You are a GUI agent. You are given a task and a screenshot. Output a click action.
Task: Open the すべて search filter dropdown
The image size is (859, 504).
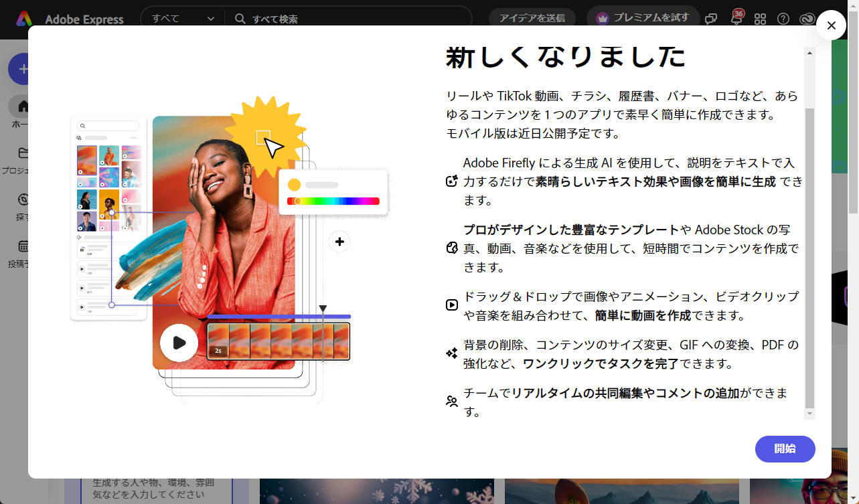[181, 19]
